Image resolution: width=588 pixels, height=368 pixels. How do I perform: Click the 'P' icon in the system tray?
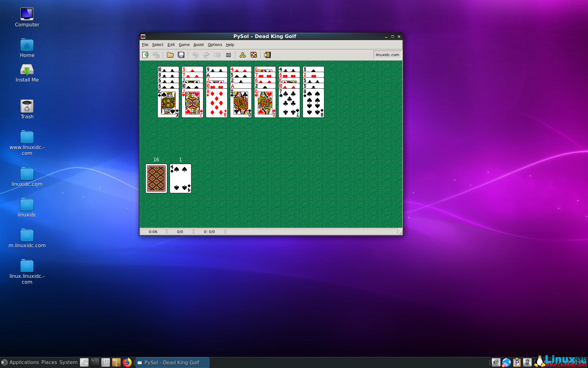point(517,362)
